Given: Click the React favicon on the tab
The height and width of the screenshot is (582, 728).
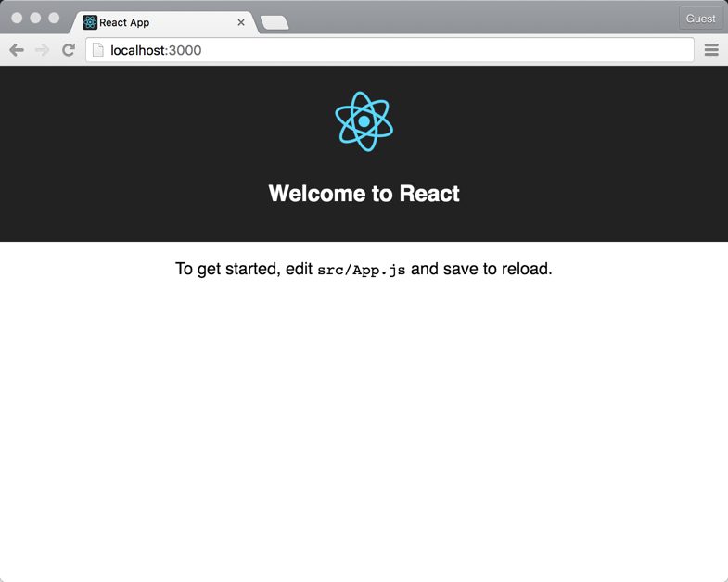Looking at the screenshot, I should 90,22.
